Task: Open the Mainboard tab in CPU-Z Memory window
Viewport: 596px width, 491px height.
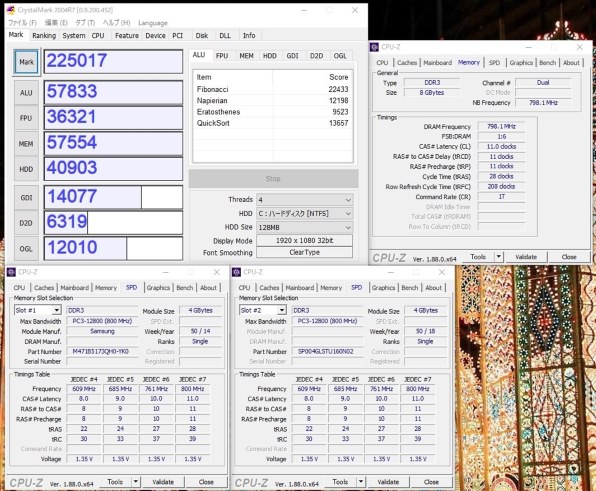Action: coord(437,63)
